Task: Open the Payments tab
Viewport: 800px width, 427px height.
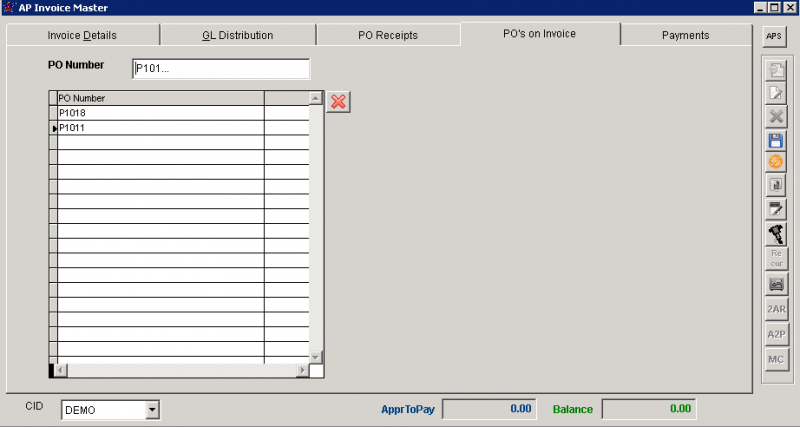Action: [x=685, y=35]
